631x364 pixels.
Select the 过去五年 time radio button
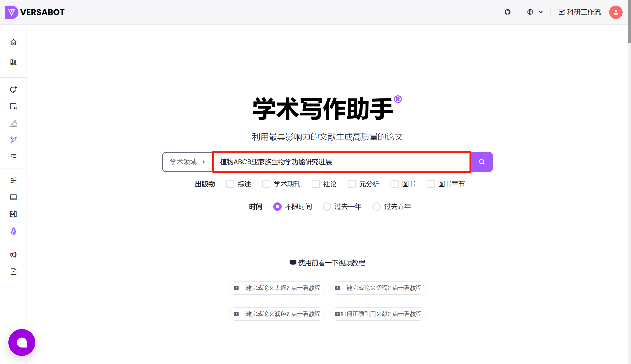376,206
